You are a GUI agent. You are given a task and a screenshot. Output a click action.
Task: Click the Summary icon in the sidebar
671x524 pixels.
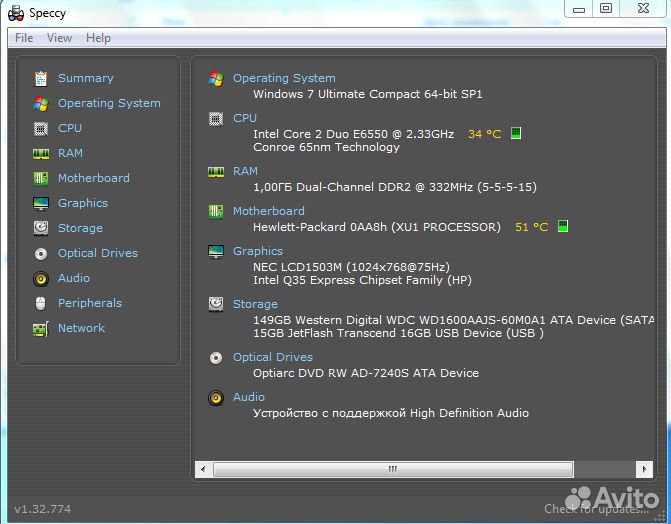(41, 78)
